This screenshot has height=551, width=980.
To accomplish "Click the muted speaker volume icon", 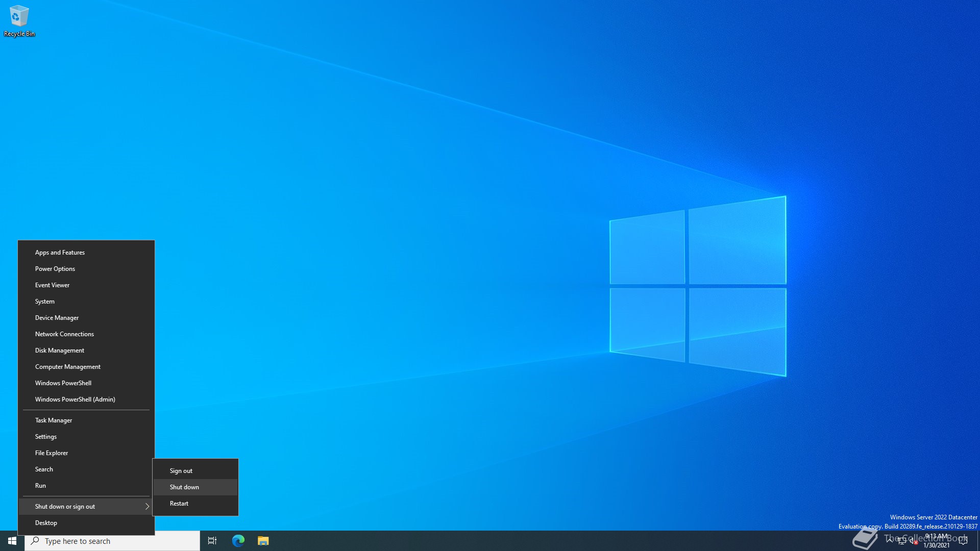I will click(913, 541).
